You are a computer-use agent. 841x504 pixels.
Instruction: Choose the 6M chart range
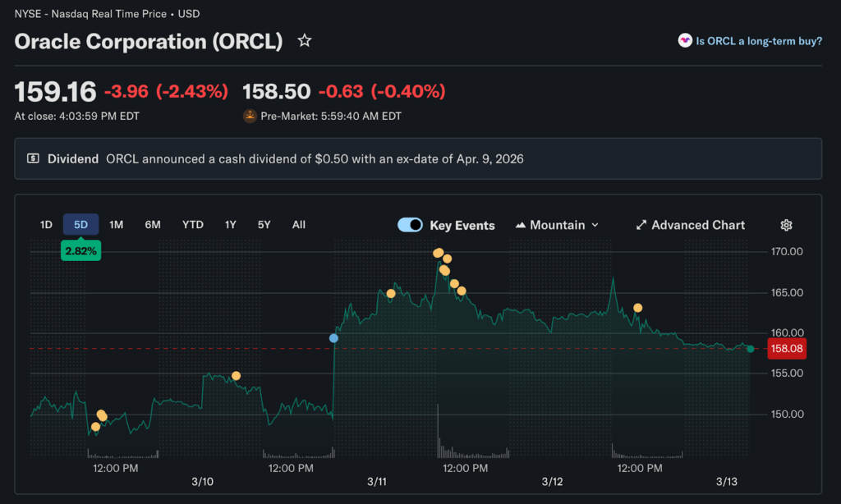tap(153, 224)
